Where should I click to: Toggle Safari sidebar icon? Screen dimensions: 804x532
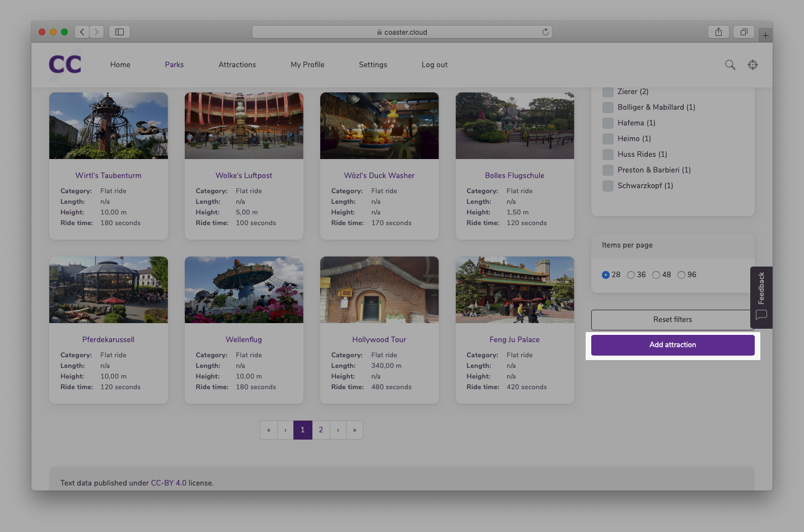tap(119, 32)
